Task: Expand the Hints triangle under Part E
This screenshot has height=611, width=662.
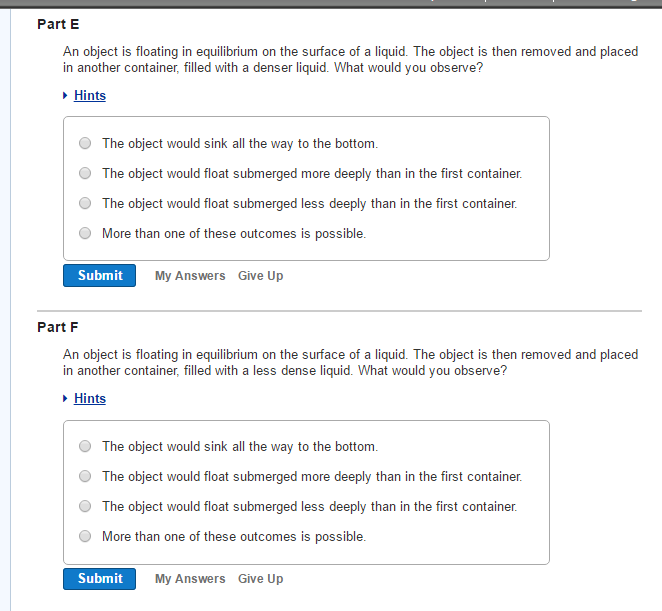Action: tap(66, 96)
